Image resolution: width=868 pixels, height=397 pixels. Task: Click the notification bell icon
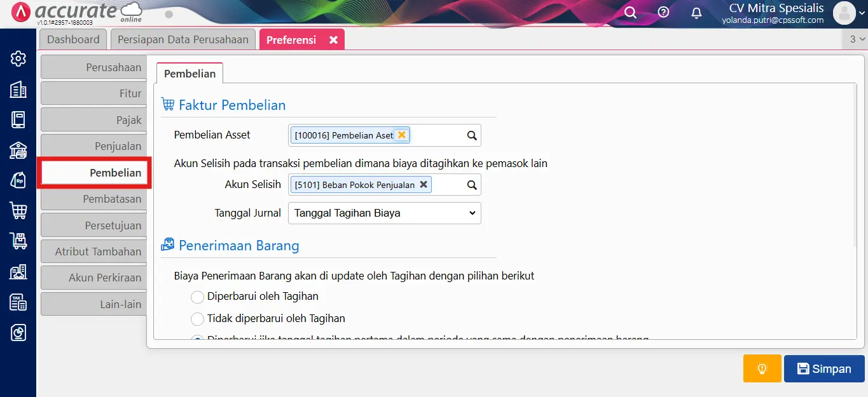pyautogui.click(x=697, y=13)
